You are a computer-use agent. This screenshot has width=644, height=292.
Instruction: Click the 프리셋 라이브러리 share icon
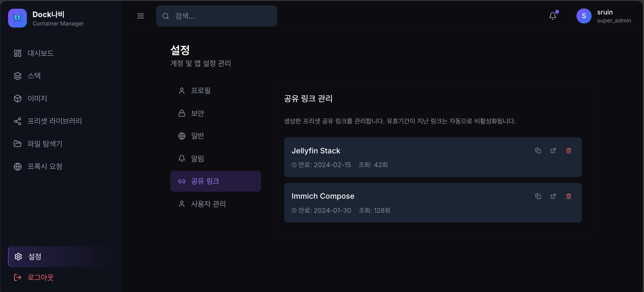(17, 121)
